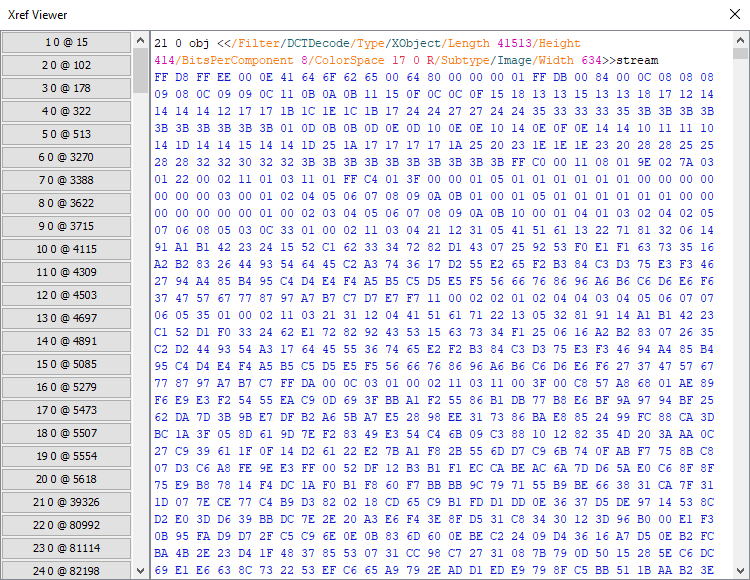Screen dimensions: 750x580
Task: Click the 14 0 @ 4891 button
Action: pyautogui.click(x=66, y=341)
